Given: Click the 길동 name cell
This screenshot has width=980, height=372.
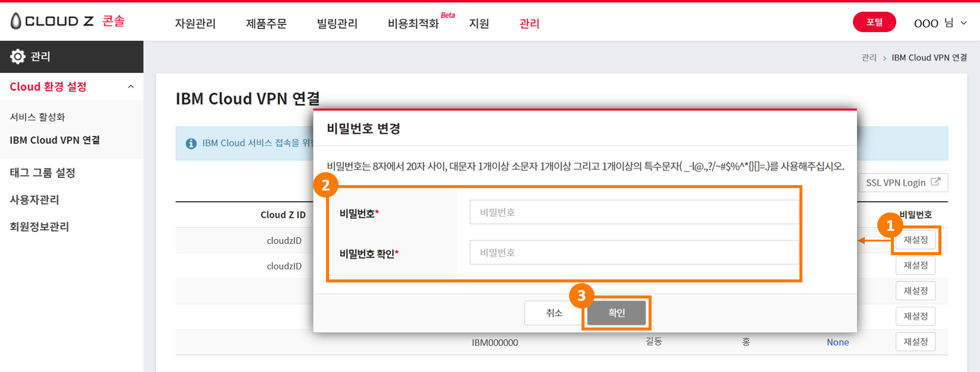Looking at the screenshot, I should point(654,342).
